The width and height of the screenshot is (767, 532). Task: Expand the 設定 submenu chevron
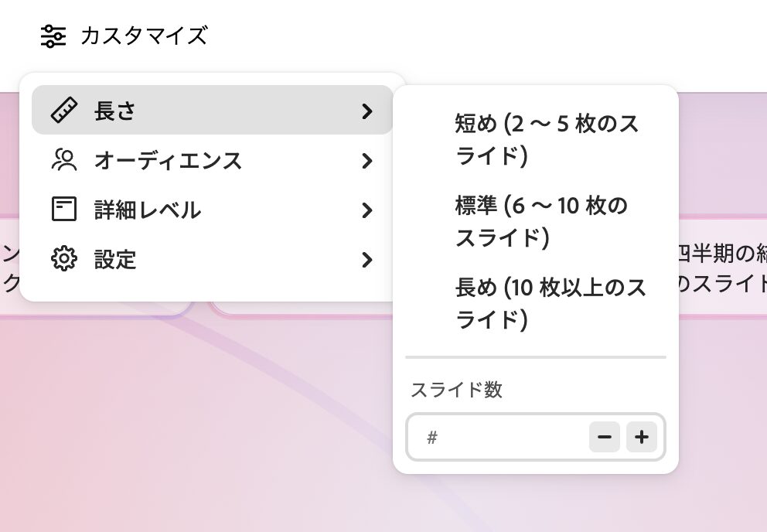366,260
